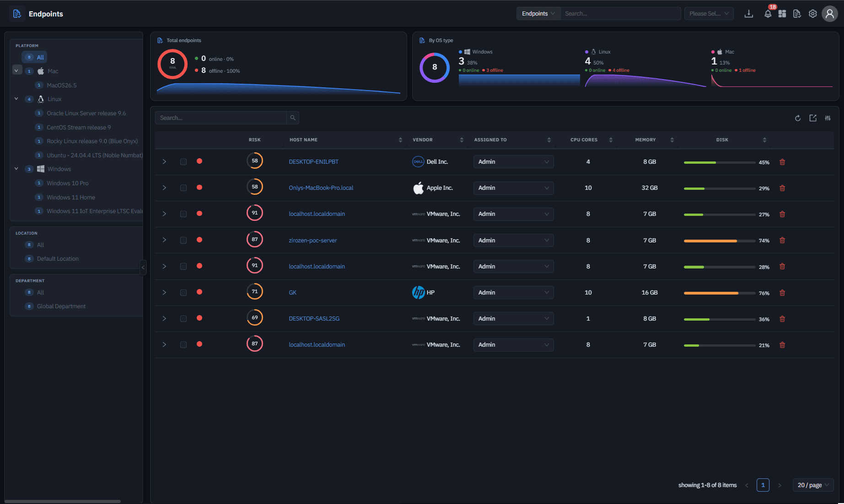
Task: Delete DESKTOP-SASL2SG with trash icon
Action: (782, 319)
